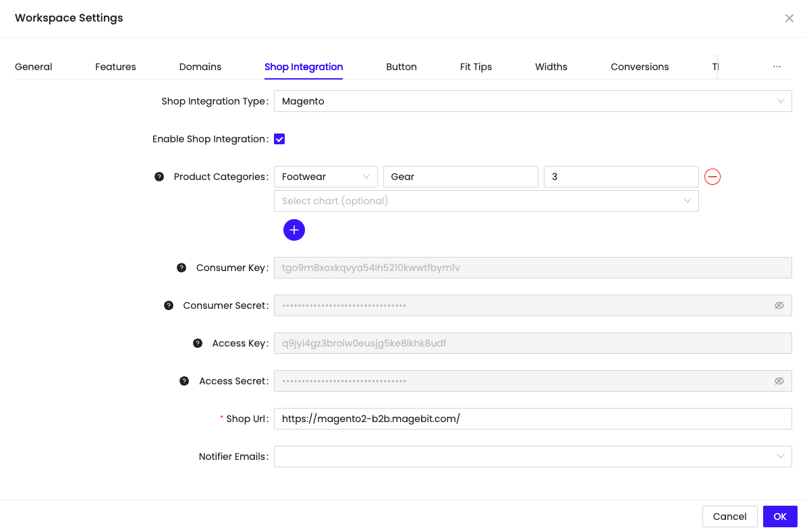Image resolution: width=807 pixels, height=532 pixels.
Task: Switch to the General tab
Action: (x=33, y=66)
